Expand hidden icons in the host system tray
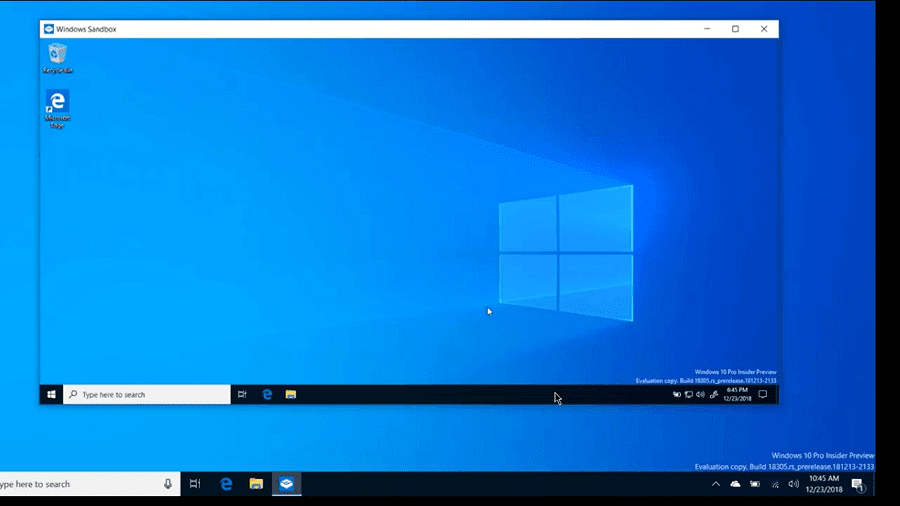The width and height of the screenshot is (900, 506). click(x=716, y=484)
